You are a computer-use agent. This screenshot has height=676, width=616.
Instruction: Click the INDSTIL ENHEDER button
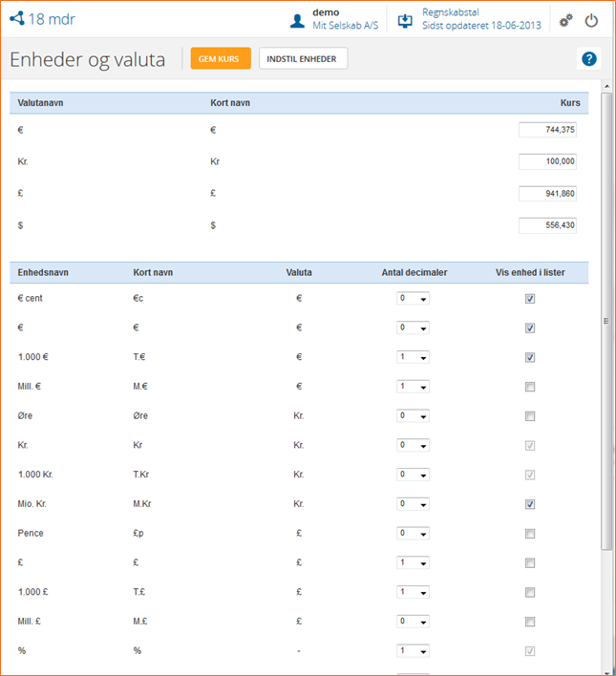tap(304, 58)
